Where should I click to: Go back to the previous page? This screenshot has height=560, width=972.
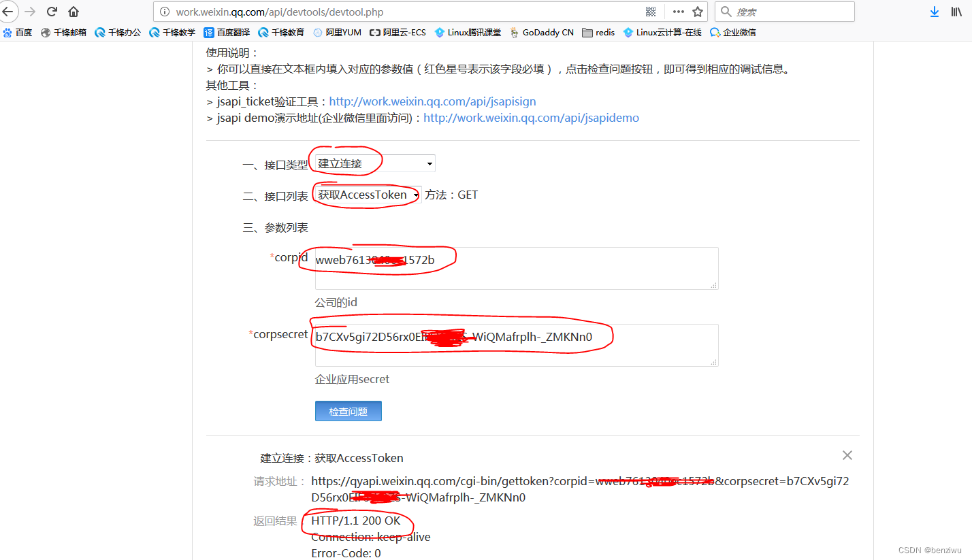point(7,12)
